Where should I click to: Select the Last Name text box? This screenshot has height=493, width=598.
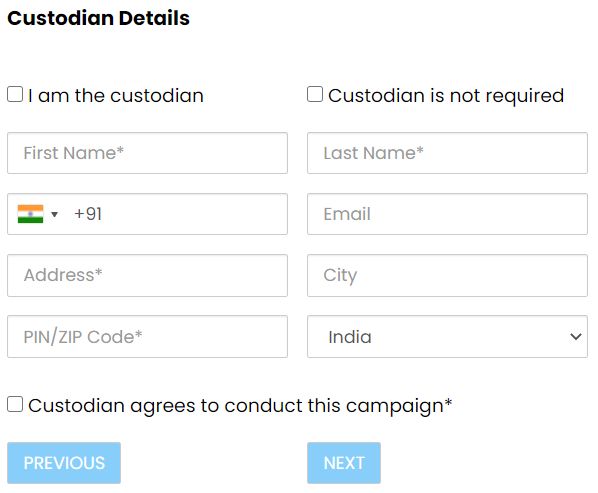447,153
